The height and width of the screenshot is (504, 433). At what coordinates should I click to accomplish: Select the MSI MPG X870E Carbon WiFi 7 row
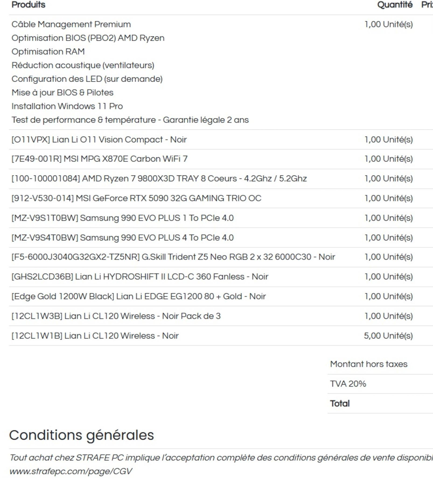click(99, 159)
